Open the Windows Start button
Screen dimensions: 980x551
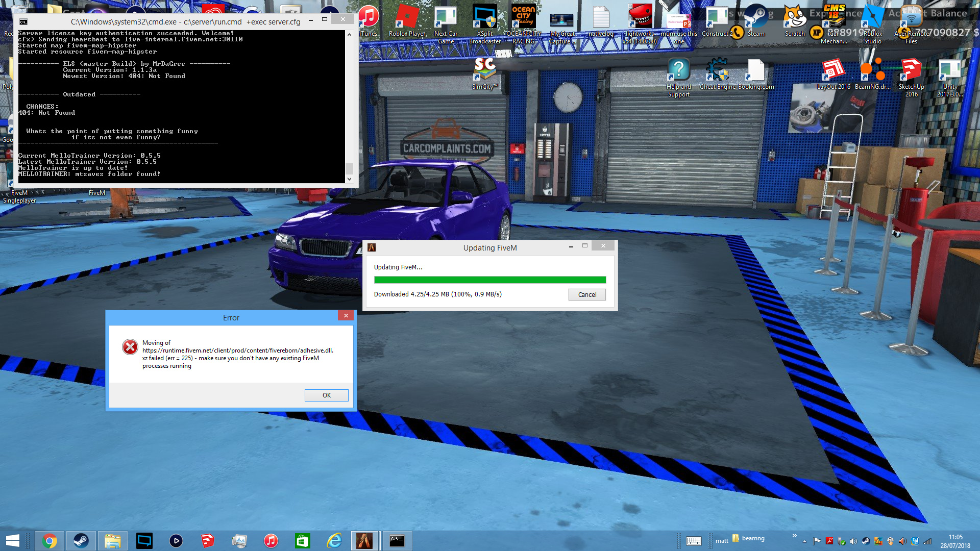tap(12, 541)
